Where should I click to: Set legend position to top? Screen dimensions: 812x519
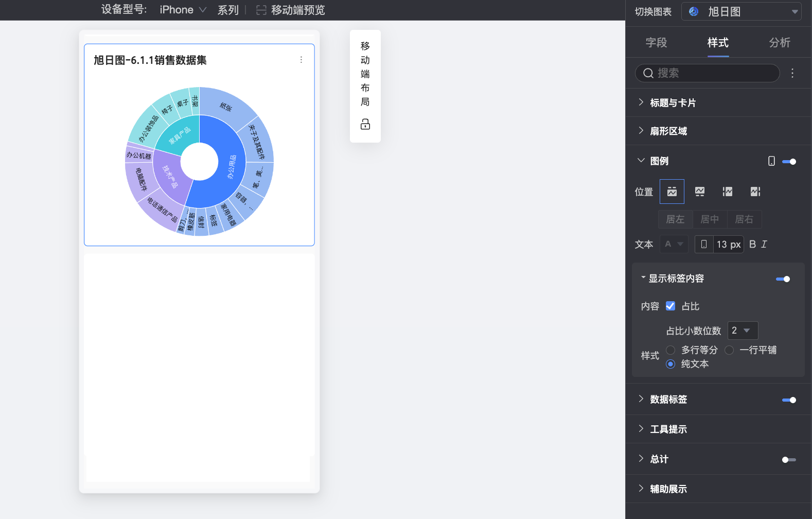pos(672,192)
